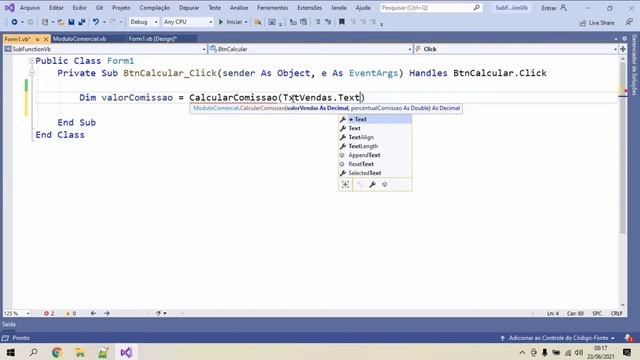
Task: Open the Exibir menu
Action: [80, 8]
